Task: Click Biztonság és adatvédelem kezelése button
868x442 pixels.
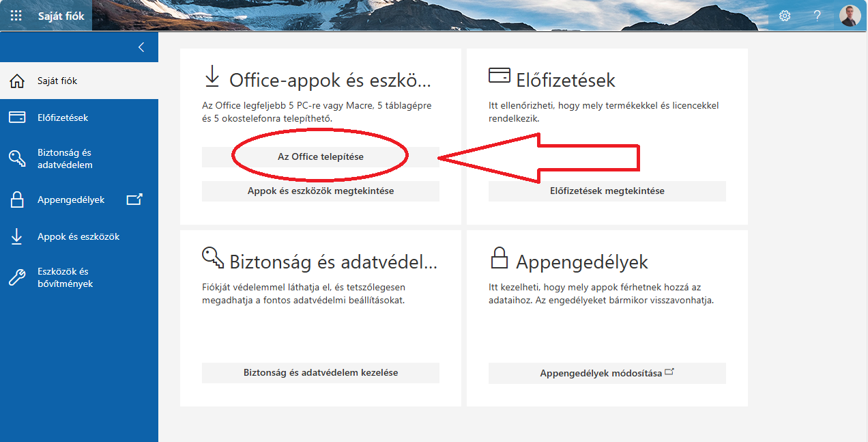Action: pyautogui.click(x=321, y=373)
